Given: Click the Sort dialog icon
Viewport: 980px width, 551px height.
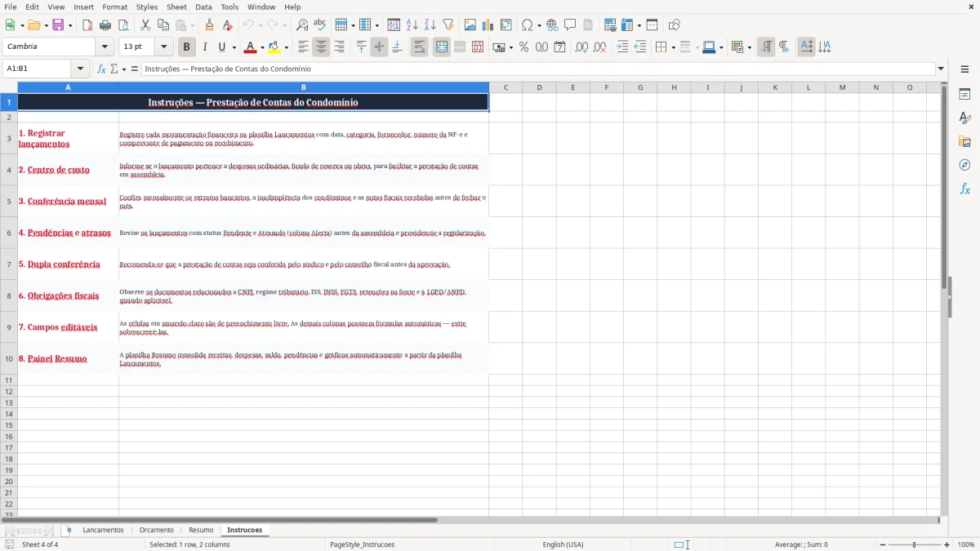Looking at the screenshot, I should (x=394, y=25).
